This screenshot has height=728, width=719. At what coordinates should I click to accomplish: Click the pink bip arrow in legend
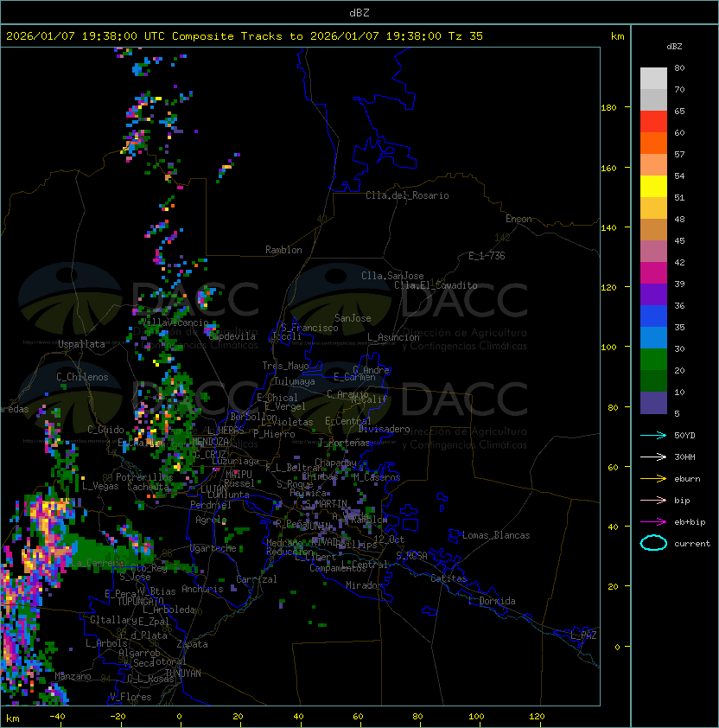(x=653, y=501)
